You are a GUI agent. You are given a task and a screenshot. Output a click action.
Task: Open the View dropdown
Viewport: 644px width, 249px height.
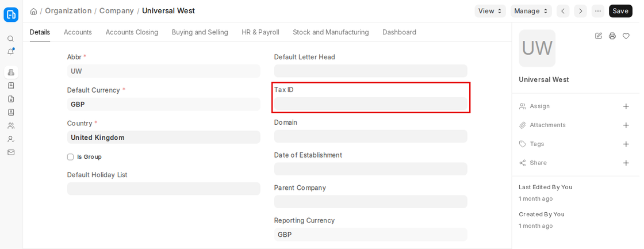(490, 11)
